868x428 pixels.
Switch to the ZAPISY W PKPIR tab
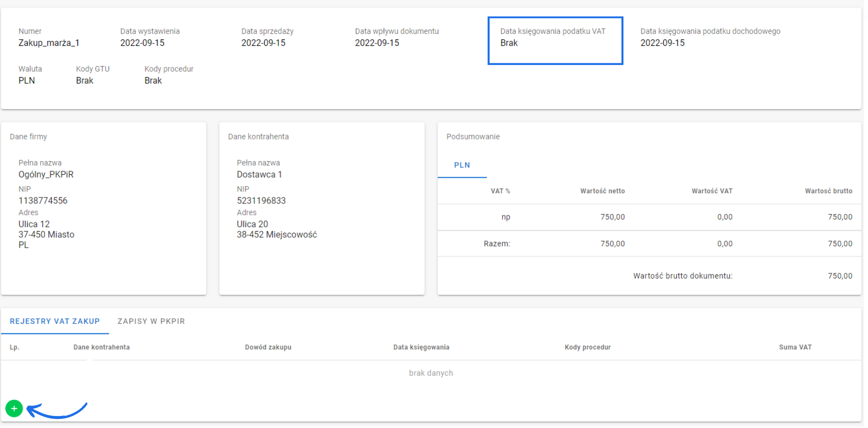pos(151,322)
